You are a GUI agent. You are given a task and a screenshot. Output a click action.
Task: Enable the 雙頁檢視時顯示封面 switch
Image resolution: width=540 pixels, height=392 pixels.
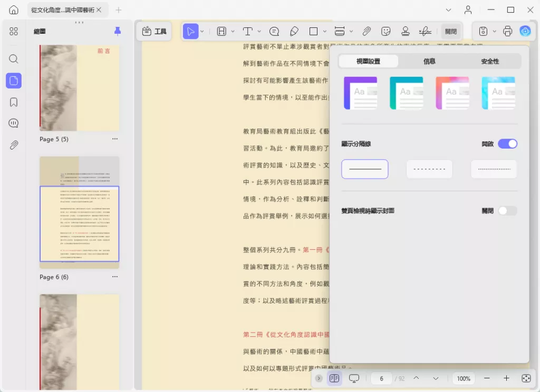[x=508, y=211]
